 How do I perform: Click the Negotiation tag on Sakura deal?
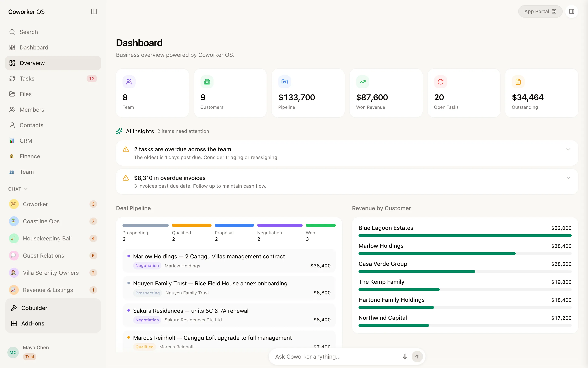point(147,320)
